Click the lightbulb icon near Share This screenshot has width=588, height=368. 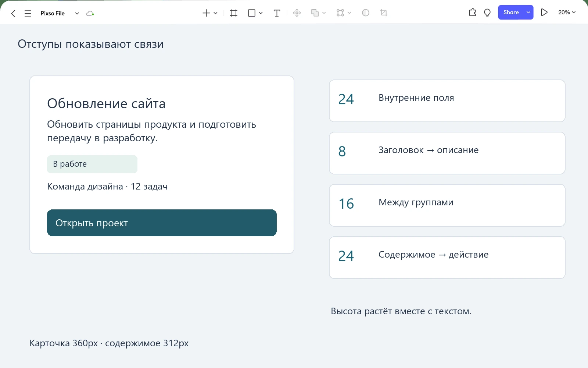click(x=487, y=13)
